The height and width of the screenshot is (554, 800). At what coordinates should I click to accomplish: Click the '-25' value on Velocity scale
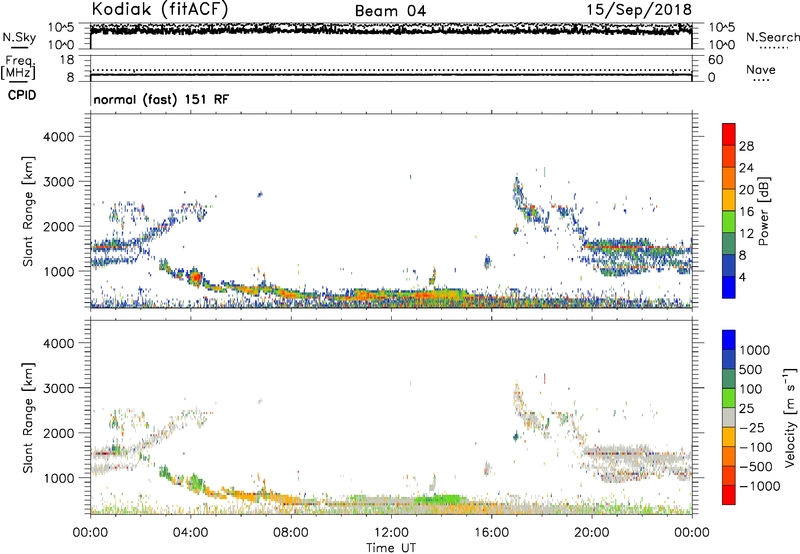tap(752, 428)
